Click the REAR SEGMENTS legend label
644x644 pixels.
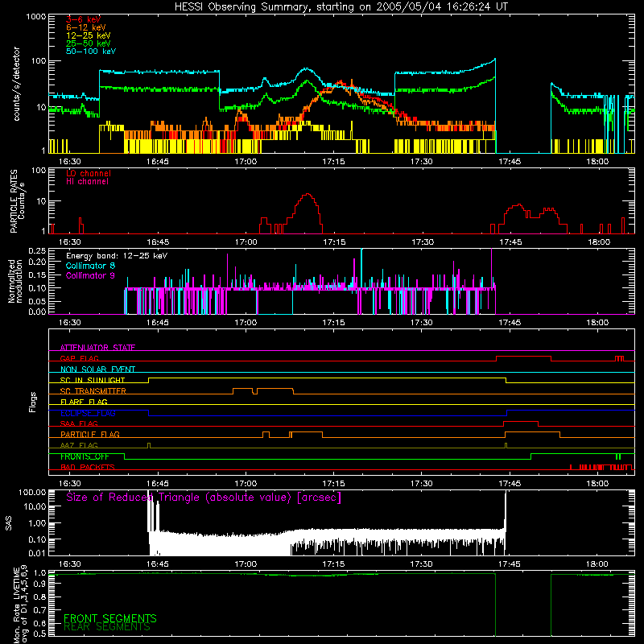(107, 627)
